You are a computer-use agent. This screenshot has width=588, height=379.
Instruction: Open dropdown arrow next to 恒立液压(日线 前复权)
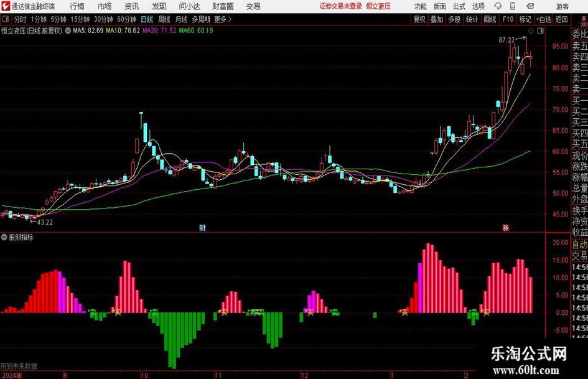pyautogui.click(x=68, y=30)
